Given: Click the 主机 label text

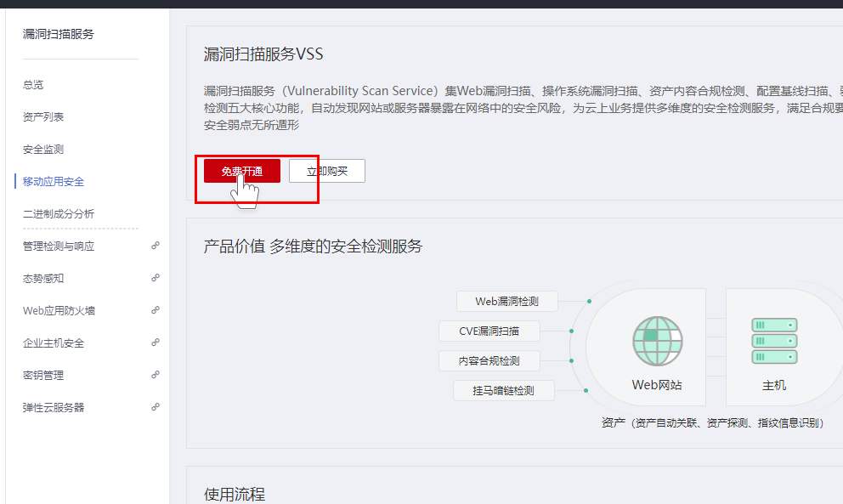Looking at the screenshot, I should (x=774, y=385).
